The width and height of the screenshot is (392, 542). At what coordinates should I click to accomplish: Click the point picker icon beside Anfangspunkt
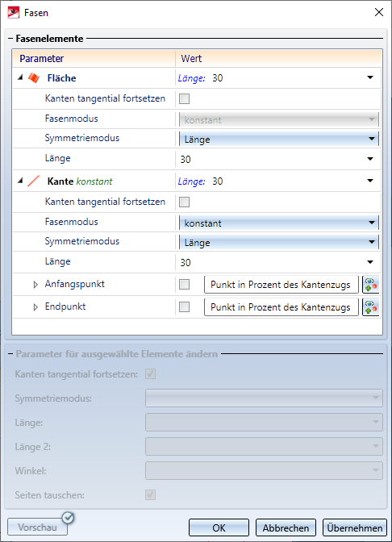point(370,285)
